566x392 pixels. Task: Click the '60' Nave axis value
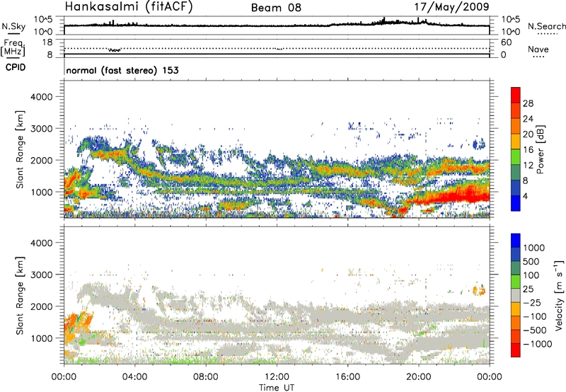click(x=506, y=42)
